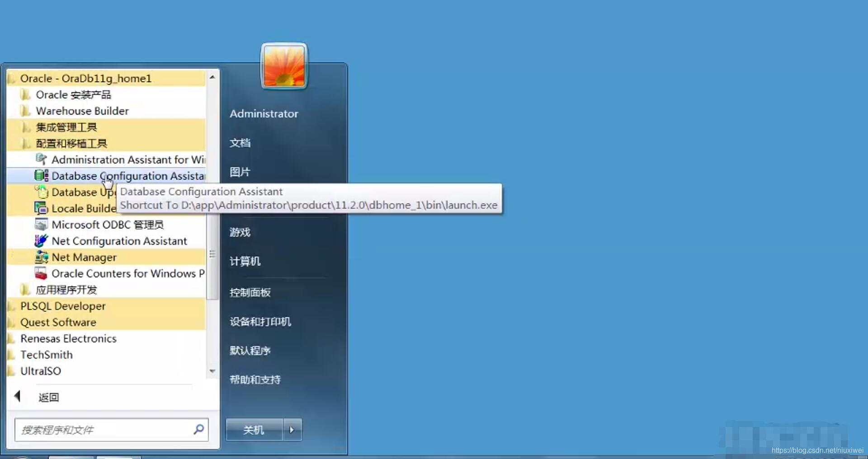
Task: Launch Oracle Counters for Windows entry
Action: coord(106,273)
